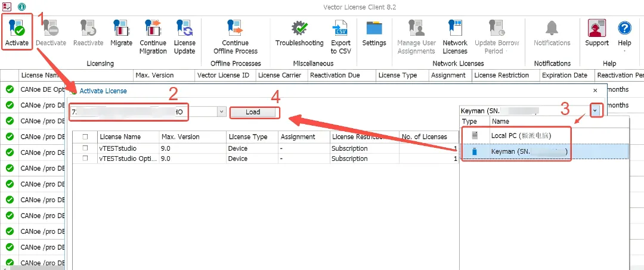Click the Reactivate toolbar icon
The image size is (644, 270).
tap(88, 28)
